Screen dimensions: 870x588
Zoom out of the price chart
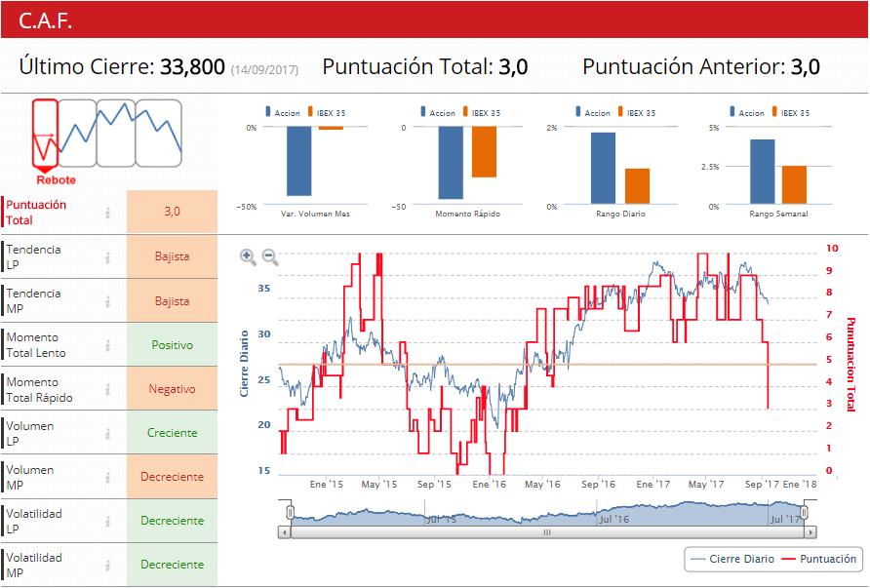(x=269, y=256)
